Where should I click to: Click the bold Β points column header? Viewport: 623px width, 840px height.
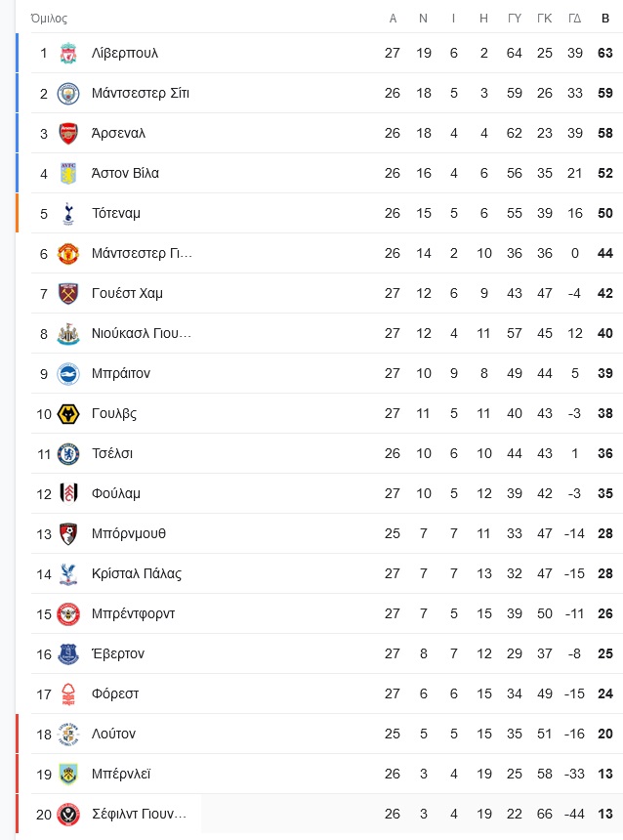coord(605,19)
